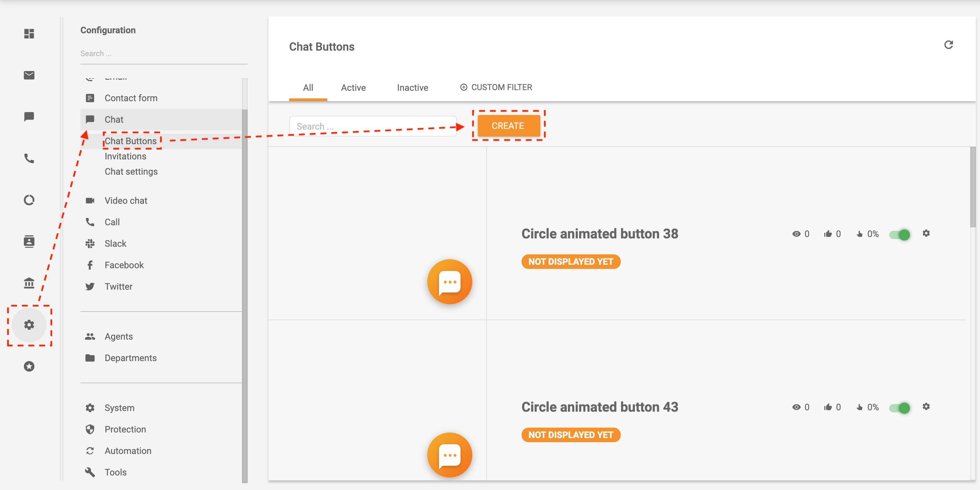980x490 pixels.
Task: Open the Tickets envelope icon in sidebar
Action: [28, 75]
